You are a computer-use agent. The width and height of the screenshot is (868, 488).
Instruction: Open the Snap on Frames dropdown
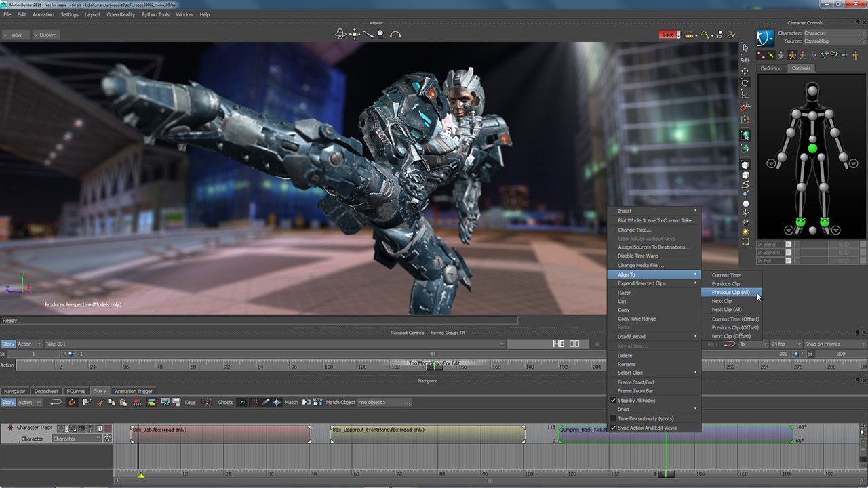click(835, 344)
